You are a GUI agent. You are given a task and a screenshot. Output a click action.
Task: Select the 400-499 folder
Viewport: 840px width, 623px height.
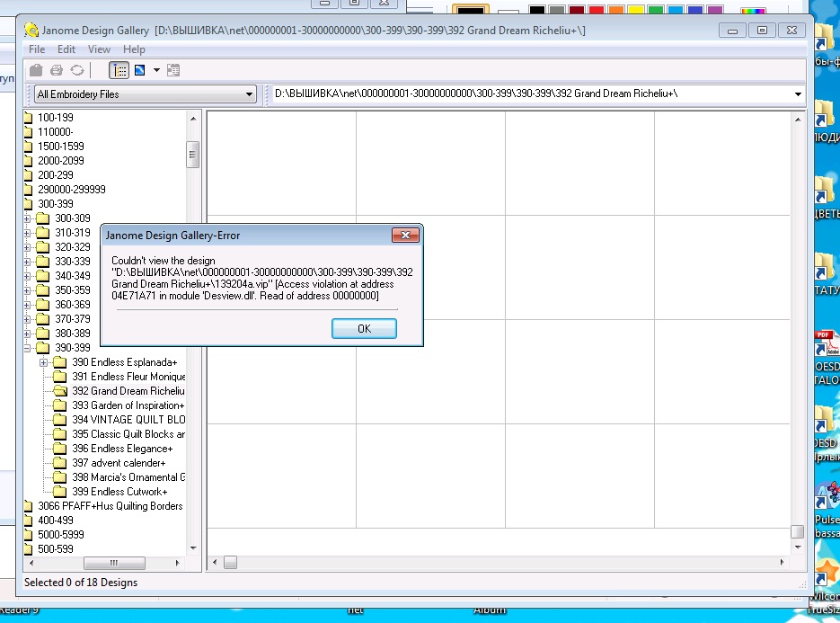[x=55, y=521]
